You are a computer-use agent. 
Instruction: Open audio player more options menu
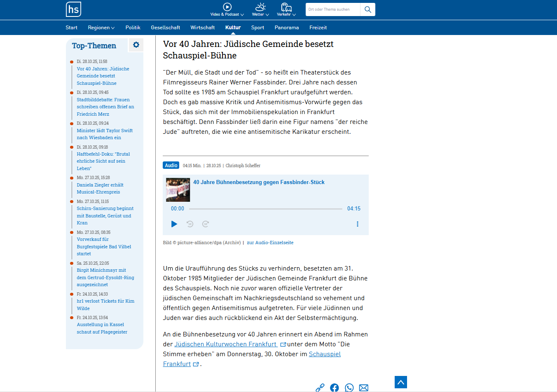click(x=357, y=224)
